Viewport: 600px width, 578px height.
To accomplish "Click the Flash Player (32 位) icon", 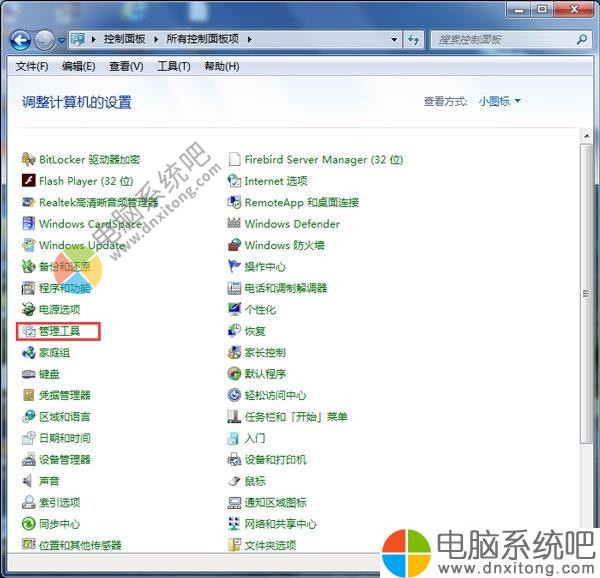I will [29, 181].
